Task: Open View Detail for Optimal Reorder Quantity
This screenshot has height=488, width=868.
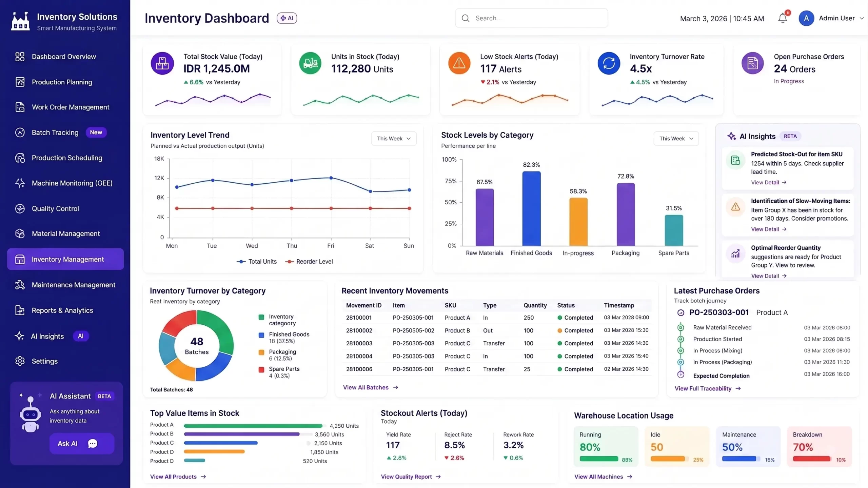Action: (x=769, y=276)
